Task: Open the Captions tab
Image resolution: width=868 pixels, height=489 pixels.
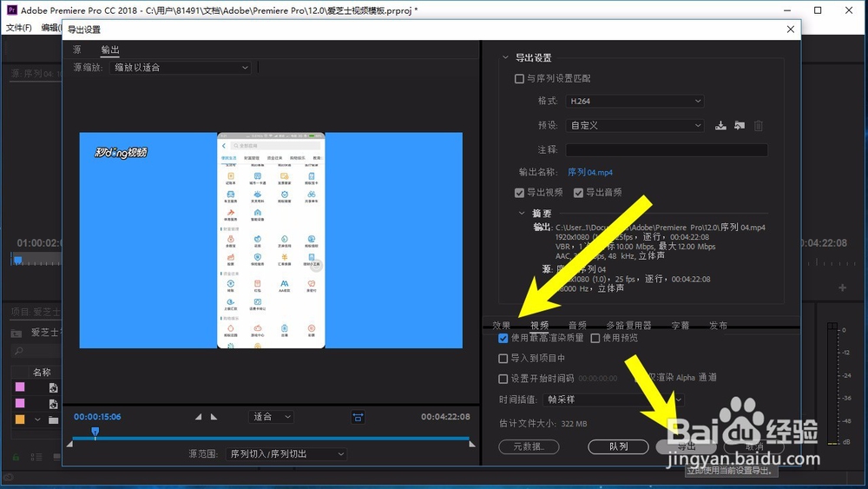Action: 681,325
